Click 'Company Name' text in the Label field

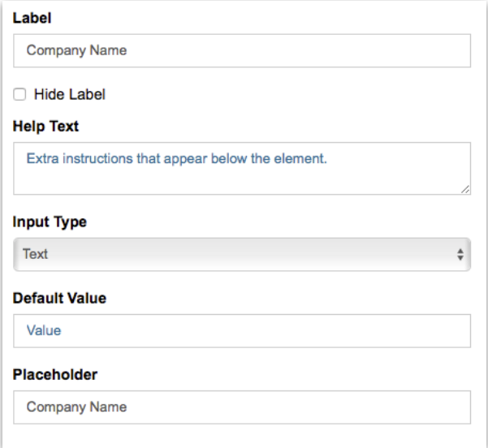76,50
